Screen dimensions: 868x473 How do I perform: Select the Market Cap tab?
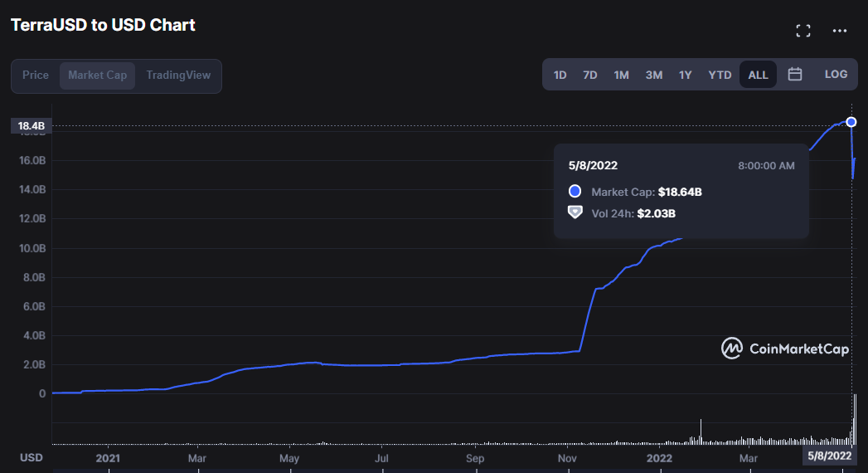98,76
